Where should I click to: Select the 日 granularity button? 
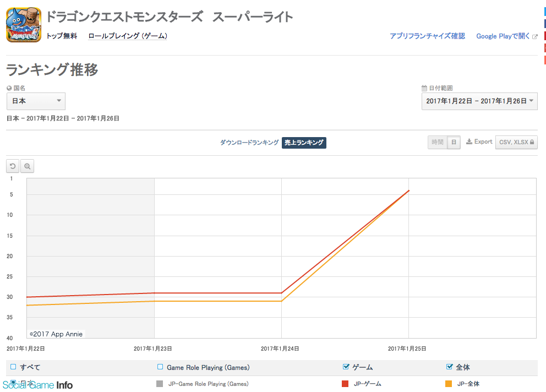[454, 142]
